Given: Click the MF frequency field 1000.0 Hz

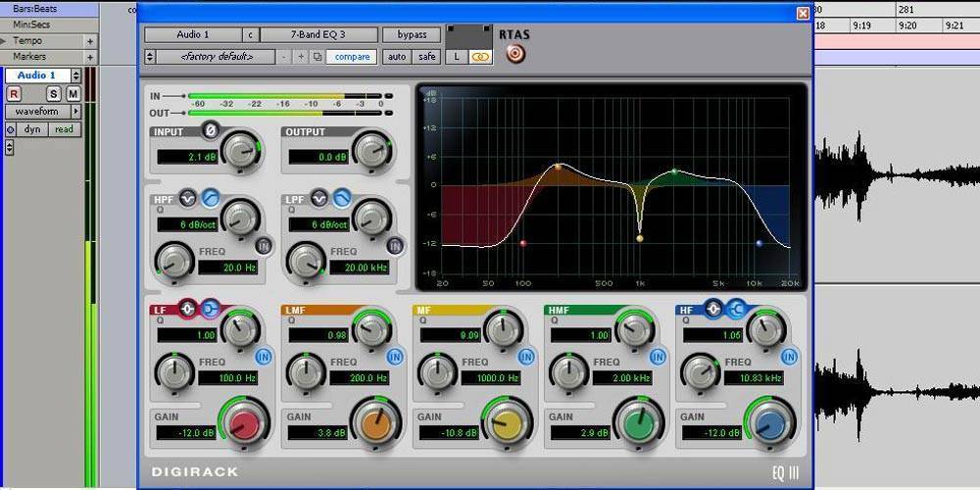Looking at the screenshot, I should 491,378.
